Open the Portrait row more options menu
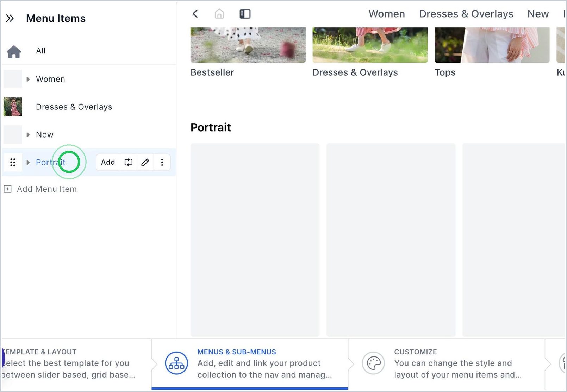The width and height of the screenshot is (567, 392). [162, 162]
